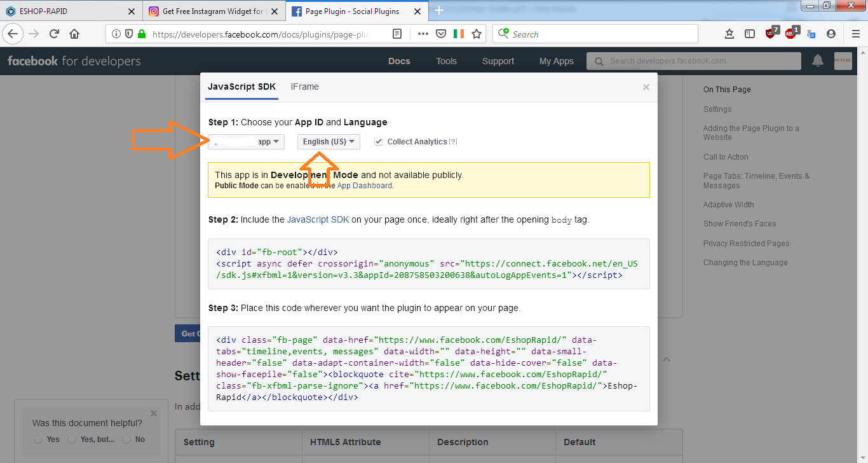Viewport: 868px width, 463px height.
Task: Go to Page Tabs: Timeline, Events section
Action: (756, 181)
